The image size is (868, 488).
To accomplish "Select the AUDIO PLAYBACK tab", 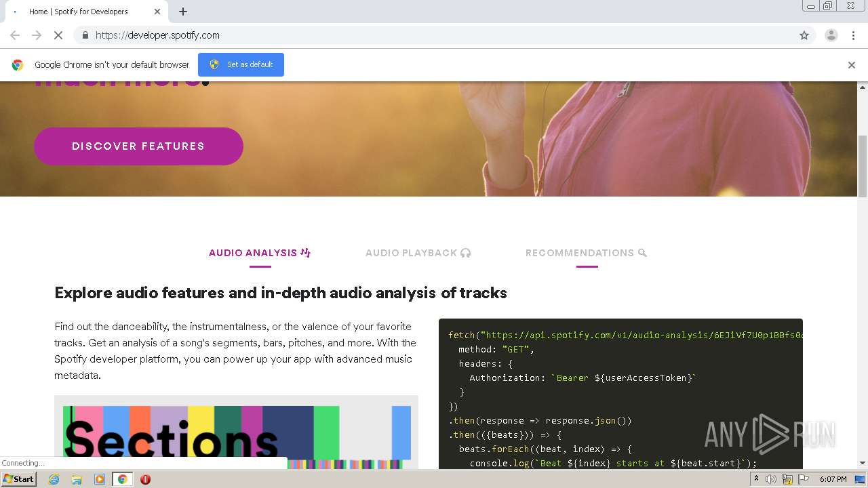I will coord(418,253).
